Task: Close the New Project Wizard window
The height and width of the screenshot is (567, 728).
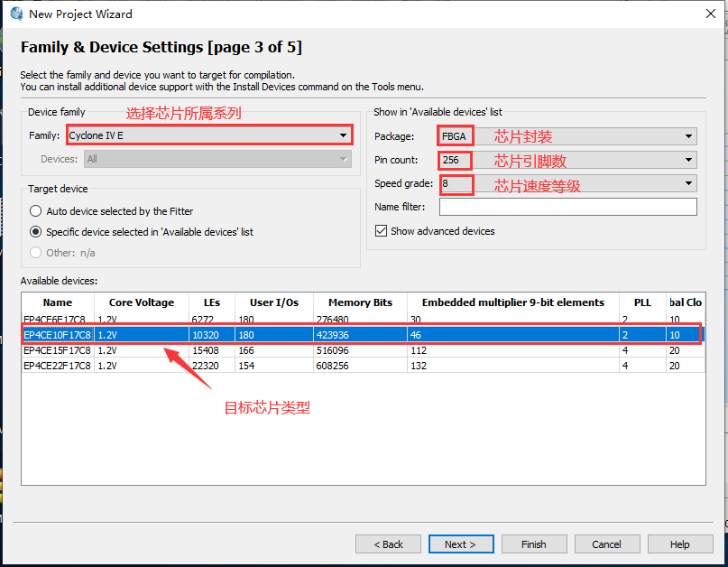Action: tap(707, 14)
